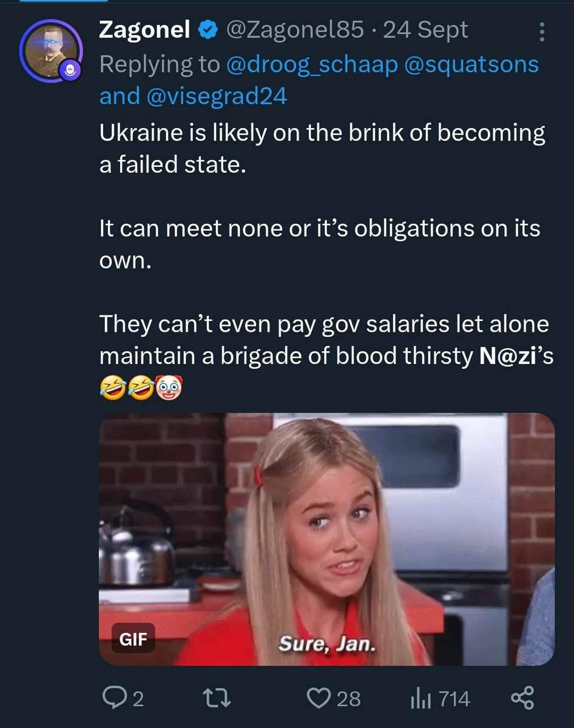Click the blue verified checkmark badge

tap(206, 30)
